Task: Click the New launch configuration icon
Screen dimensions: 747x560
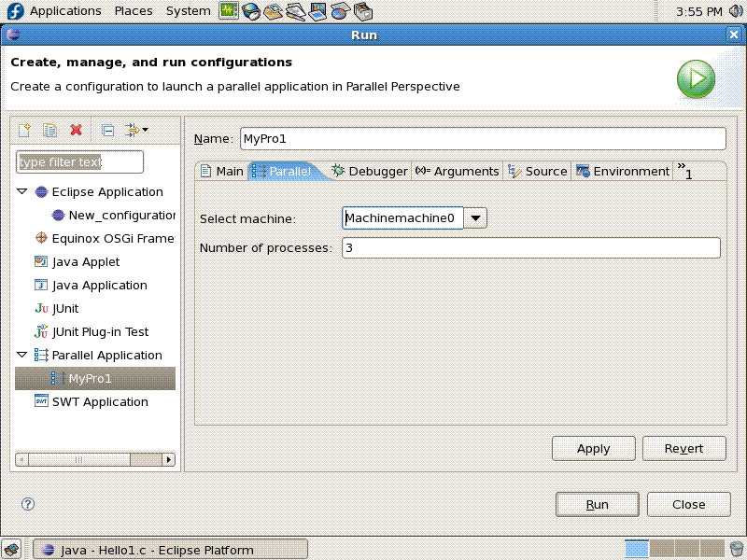Action: [x=25, y=130]
